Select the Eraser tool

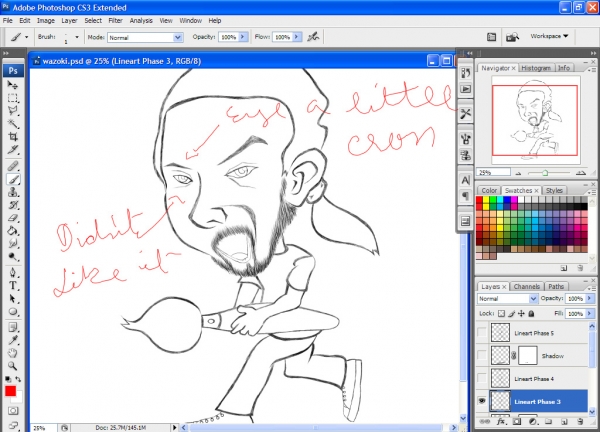click(13, 218)
